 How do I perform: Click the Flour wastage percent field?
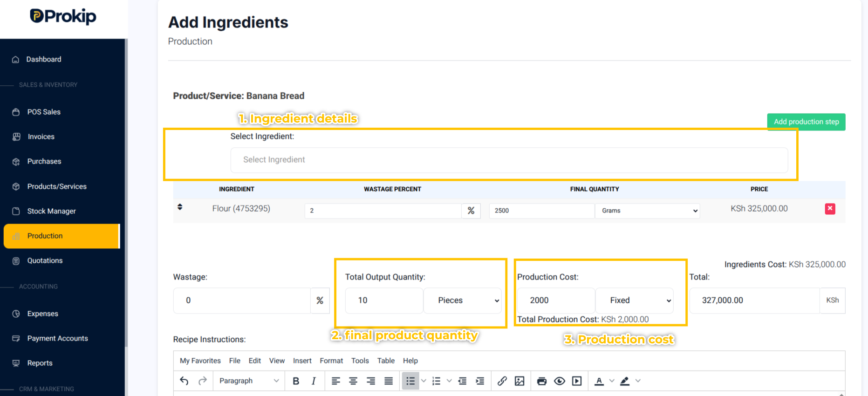(383, 211)
